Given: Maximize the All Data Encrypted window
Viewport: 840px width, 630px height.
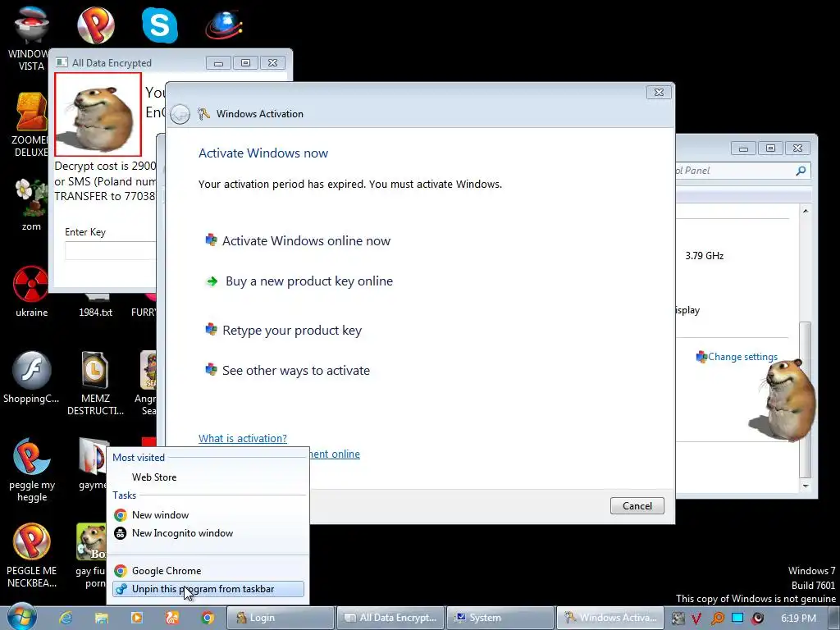Looking at the screenshot, I should [245, 62].
